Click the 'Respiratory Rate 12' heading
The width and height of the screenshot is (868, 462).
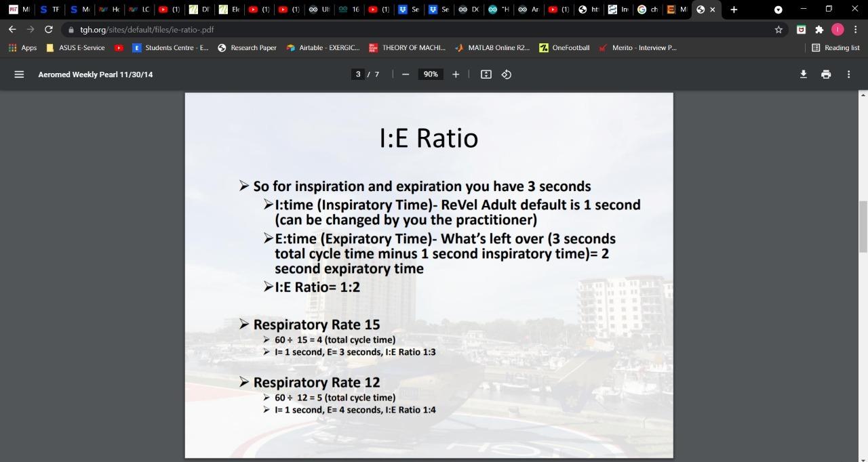[316, 382]
